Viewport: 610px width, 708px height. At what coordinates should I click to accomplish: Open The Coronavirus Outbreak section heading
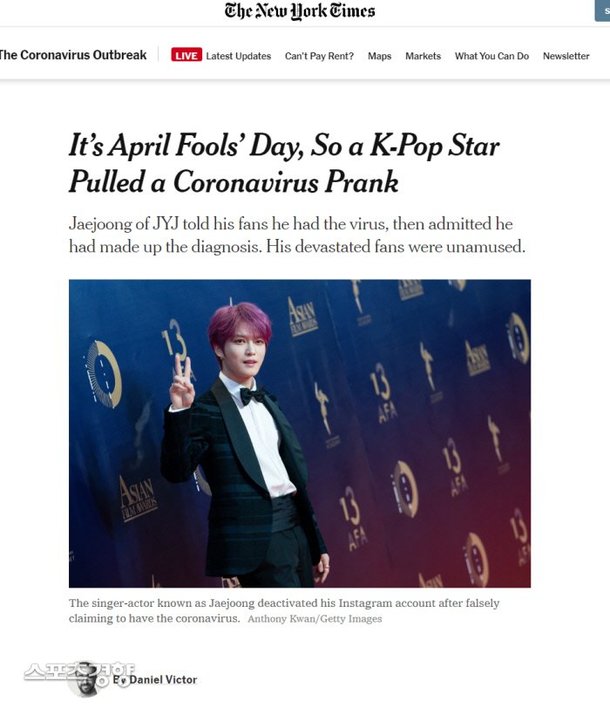[73, 55]
